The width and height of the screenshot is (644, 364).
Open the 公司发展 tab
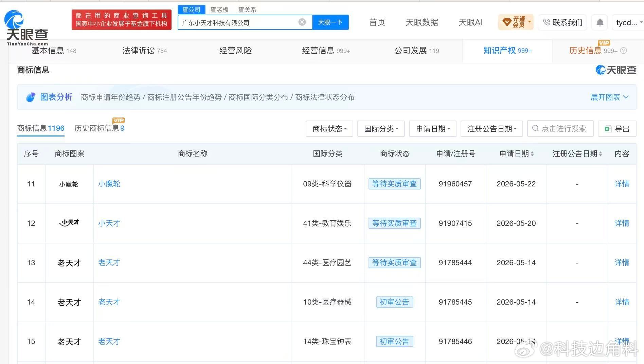pos(417,51)
